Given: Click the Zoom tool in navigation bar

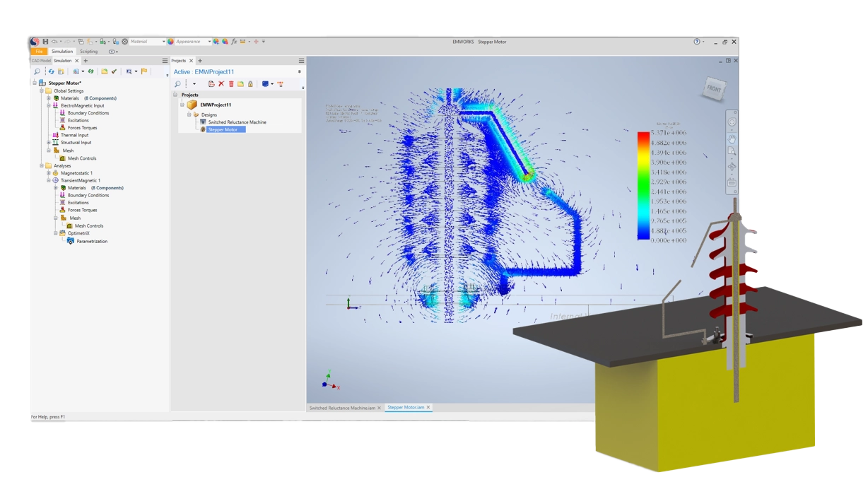Looking at the screenshot, I should point(732,151).
